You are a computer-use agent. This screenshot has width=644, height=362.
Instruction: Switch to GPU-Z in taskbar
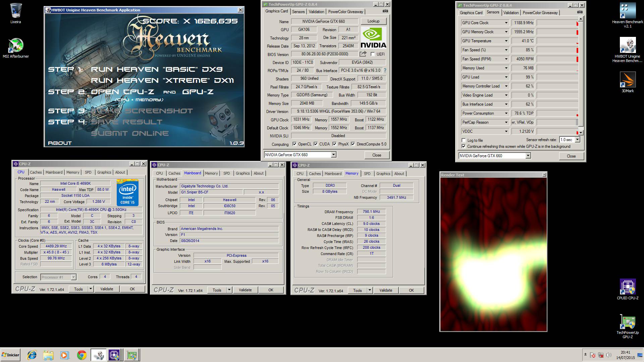pos(132,355)
